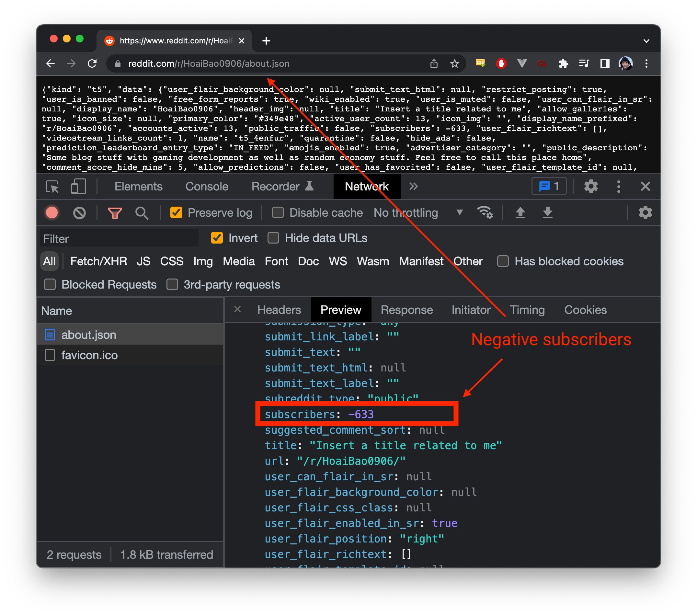Select the inspect element picker tool
697x616 pixels.
coord(52,187)
